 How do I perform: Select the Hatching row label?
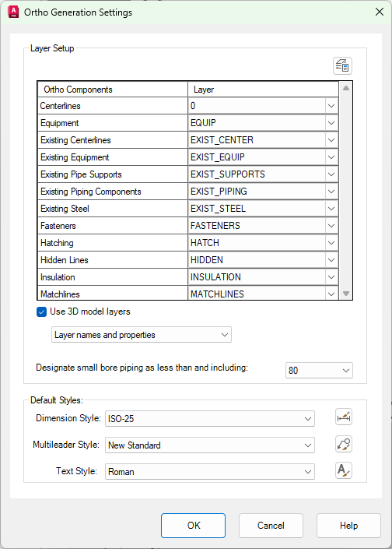[x=57, y=243]
